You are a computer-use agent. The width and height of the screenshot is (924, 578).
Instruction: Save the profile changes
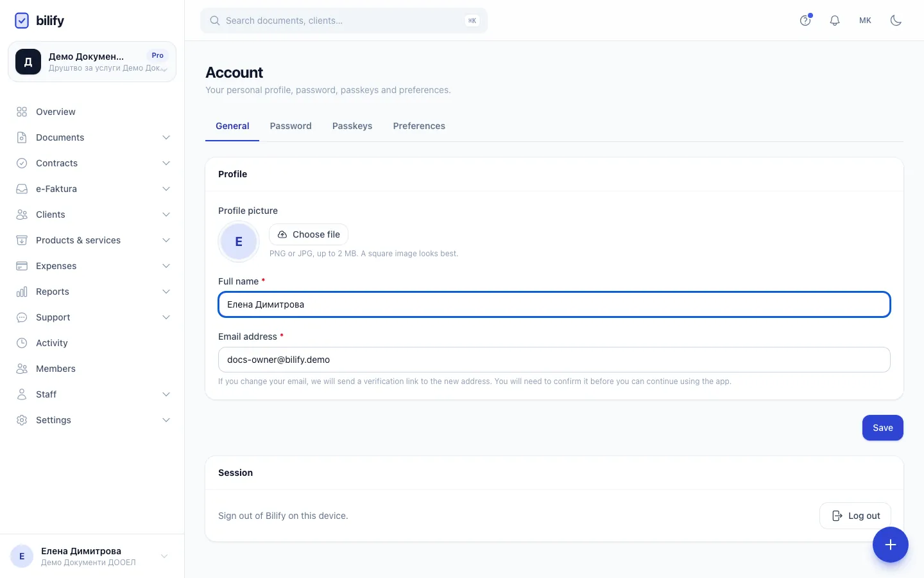pos(883,428)
